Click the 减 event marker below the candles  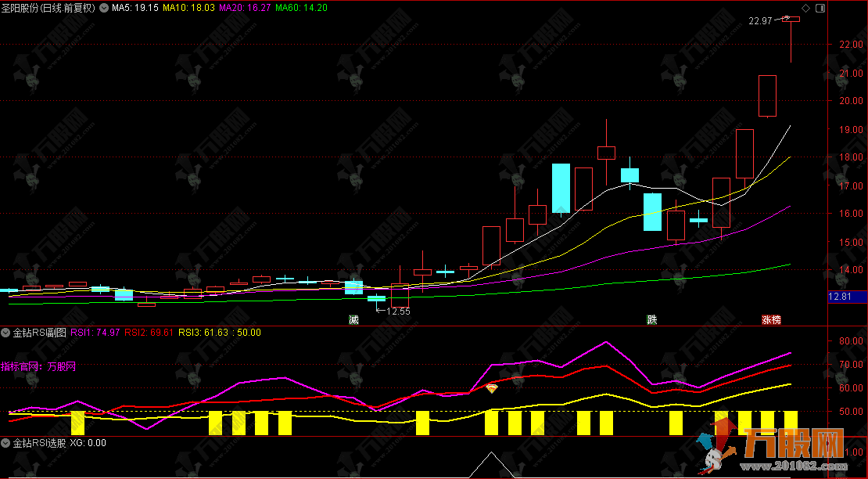pos(353,319)
